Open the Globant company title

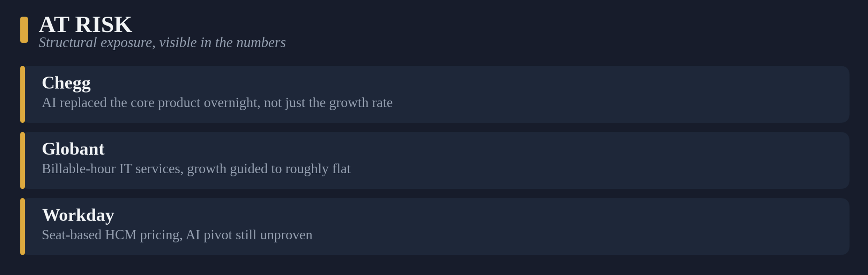tap(73, 149)
